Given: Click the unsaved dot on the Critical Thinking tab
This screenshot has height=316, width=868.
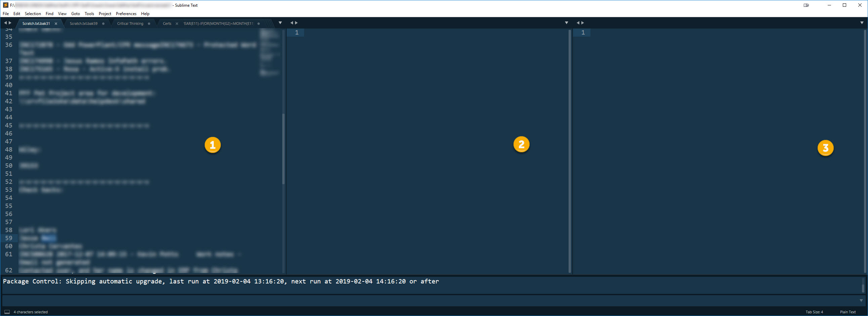Looking at the screenshot, I should click(149, 23).
